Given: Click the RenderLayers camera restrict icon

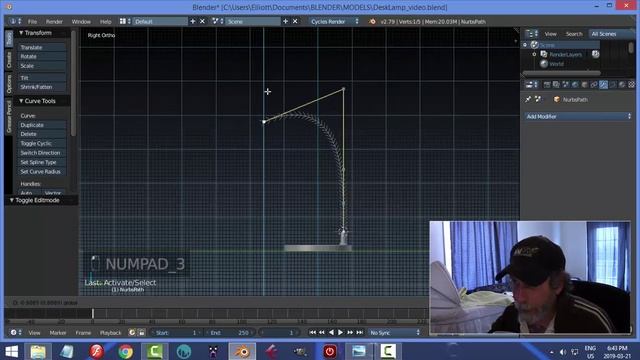Looking at the screenshot, I should 596,54.
